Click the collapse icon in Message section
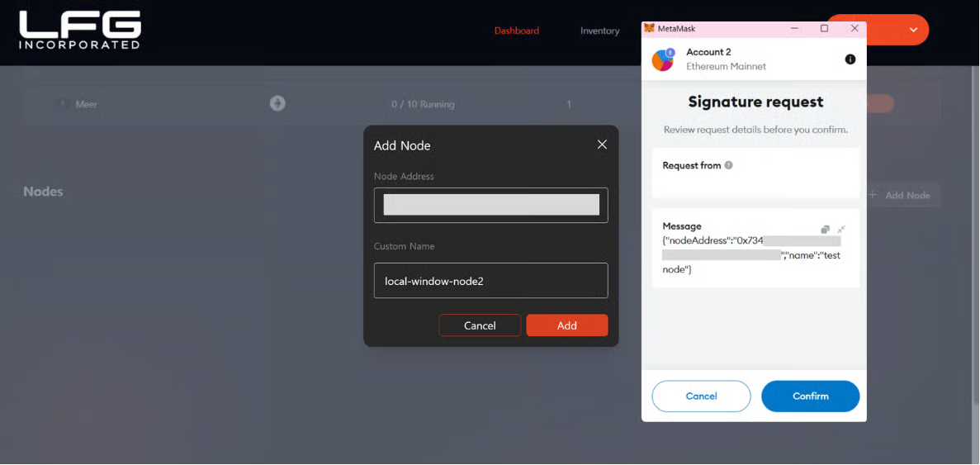The width and height of the screenshot is (980, 465). [841, 229]
